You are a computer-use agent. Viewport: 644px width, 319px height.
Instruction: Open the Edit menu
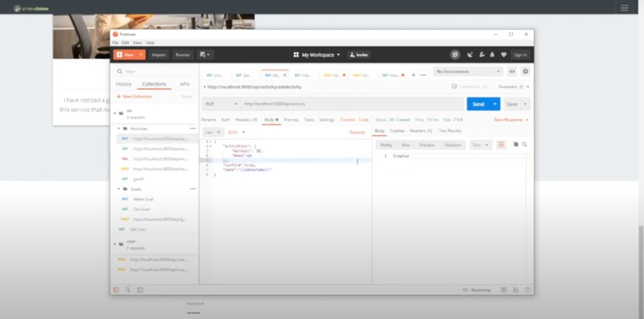point(125,42)
